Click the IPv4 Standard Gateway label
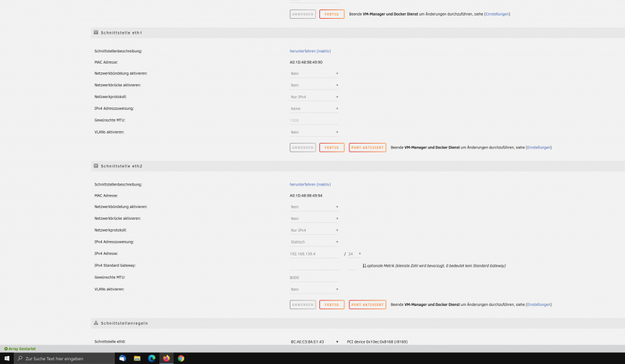This screenshot has width=625, height=364. [115, 265]
